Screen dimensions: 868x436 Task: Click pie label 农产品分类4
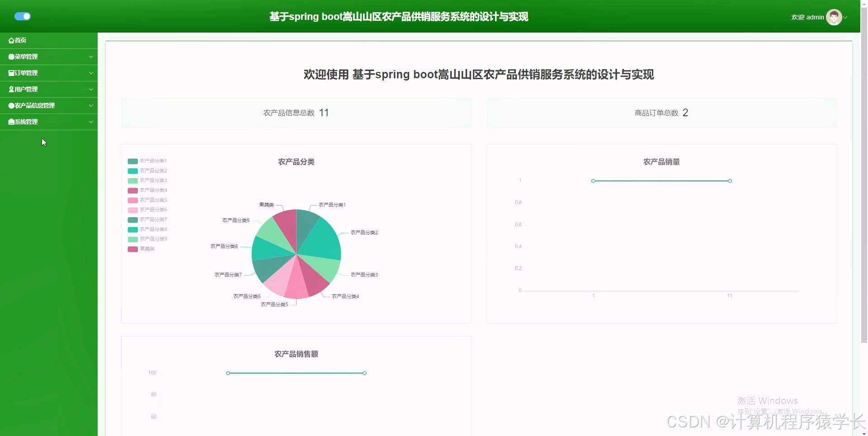click(x=345, y=296)
